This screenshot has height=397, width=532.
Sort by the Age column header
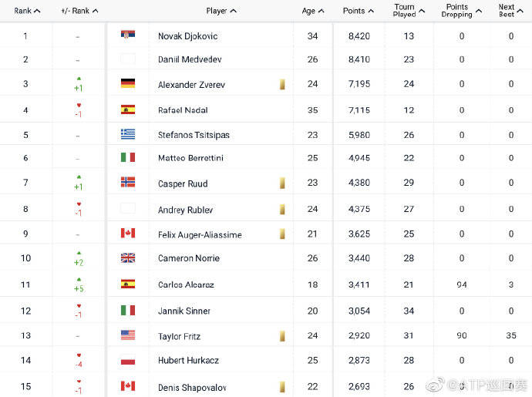pyautogui.click(x=313, y=11)
